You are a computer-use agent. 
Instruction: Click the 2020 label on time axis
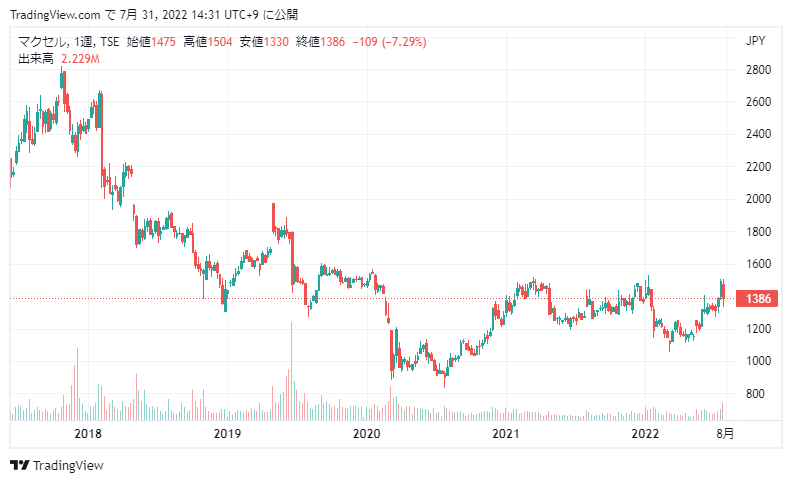(367, 433)
